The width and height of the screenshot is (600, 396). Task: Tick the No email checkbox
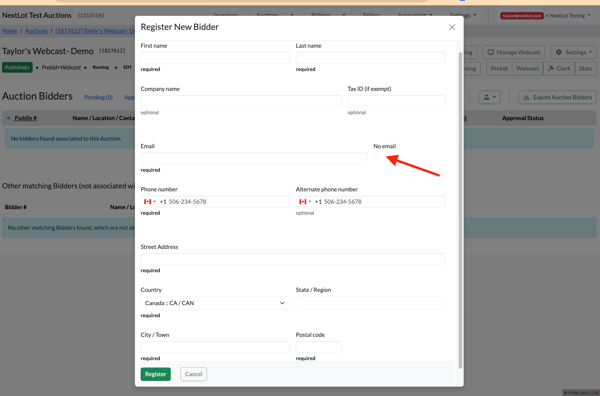[377, 157]
